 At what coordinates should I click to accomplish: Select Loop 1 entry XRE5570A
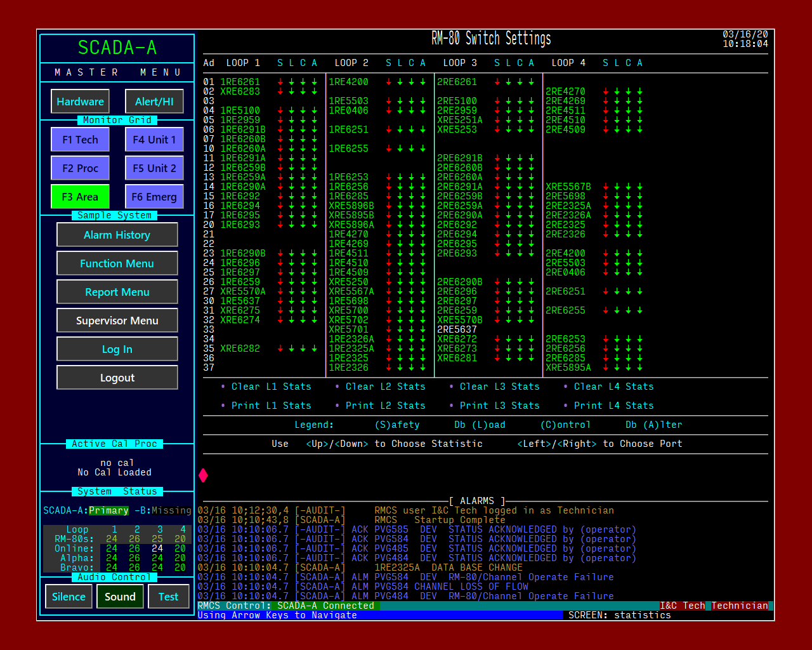pos(243,291)
